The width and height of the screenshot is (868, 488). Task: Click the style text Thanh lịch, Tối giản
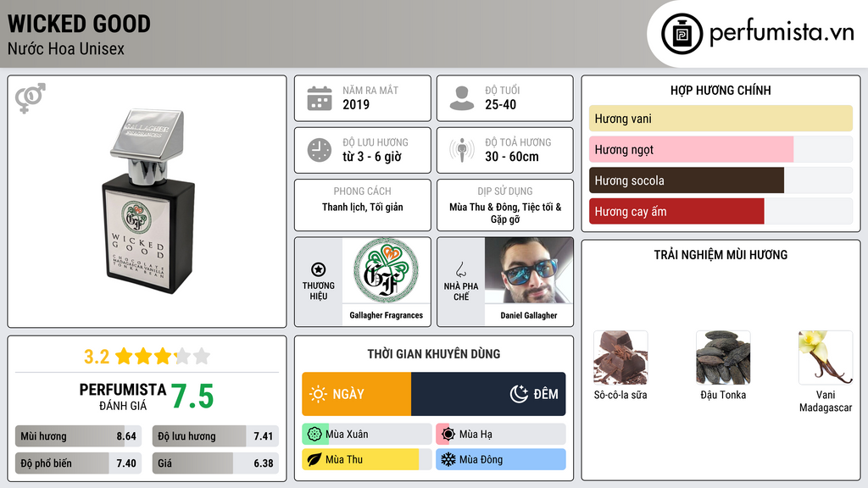[x=363, y=208]
